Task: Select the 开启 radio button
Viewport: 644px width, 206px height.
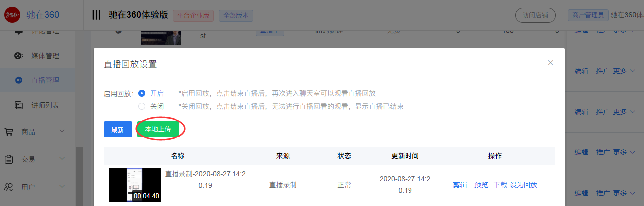Action: pos(142,93)
